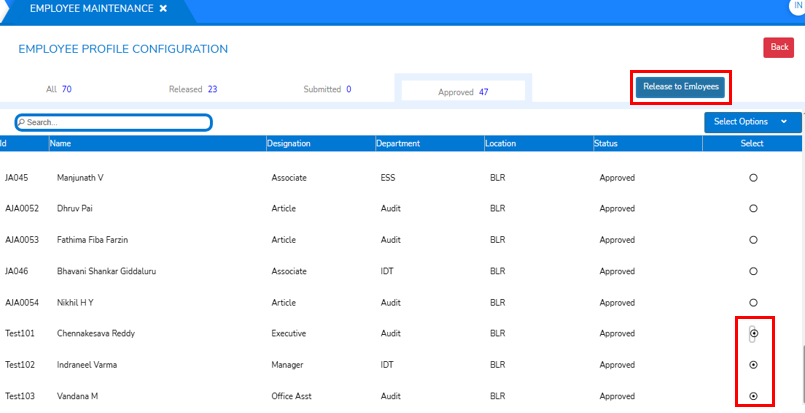Select the Approved 47 tab

463,91
